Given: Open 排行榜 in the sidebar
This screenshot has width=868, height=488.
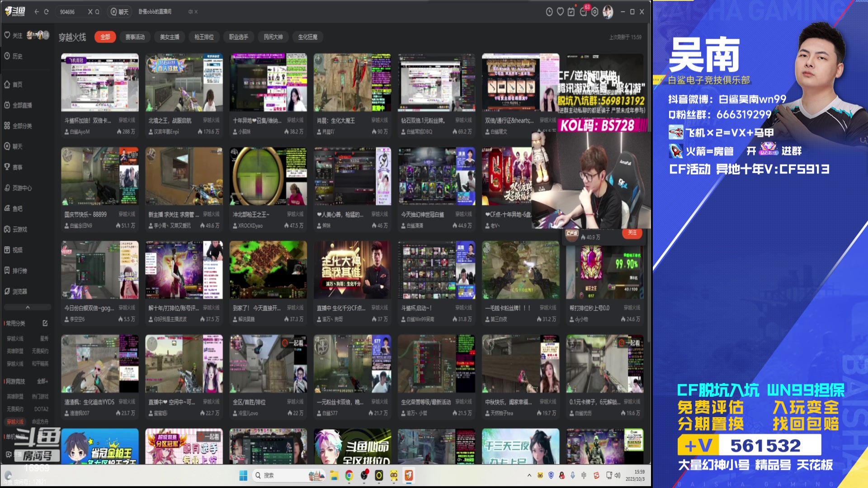Looking at the screenshot, I should 16,271.
